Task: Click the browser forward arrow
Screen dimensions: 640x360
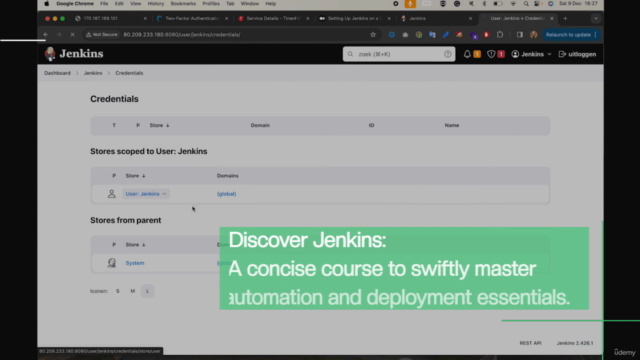Action: click(x=59, y=35)
